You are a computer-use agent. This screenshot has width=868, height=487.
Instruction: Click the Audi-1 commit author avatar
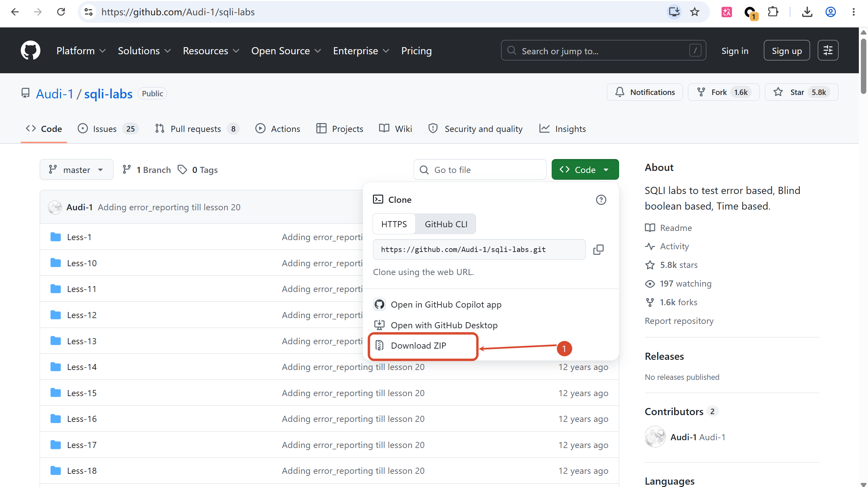(x=55, y=207)
